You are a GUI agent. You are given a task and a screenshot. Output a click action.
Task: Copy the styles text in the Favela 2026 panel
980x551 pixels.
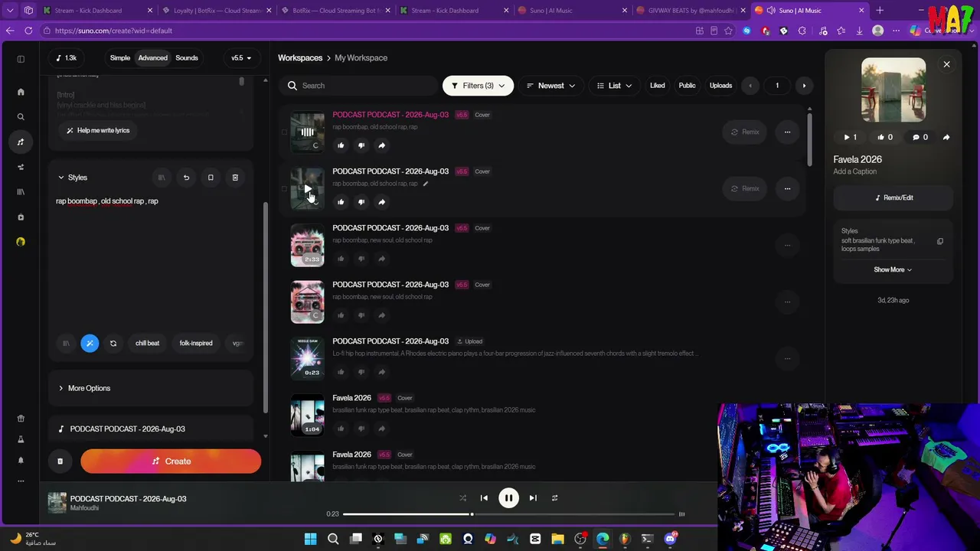point(940,242)
